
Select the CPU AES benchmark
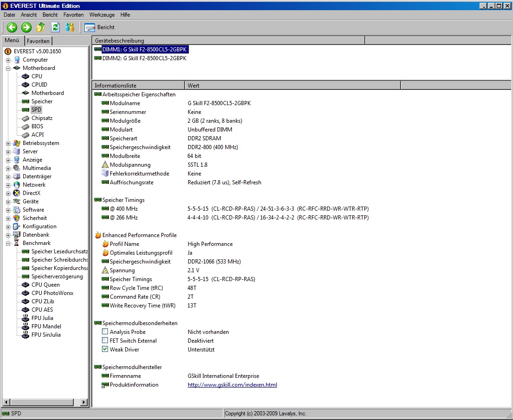[x=42, y=309]
